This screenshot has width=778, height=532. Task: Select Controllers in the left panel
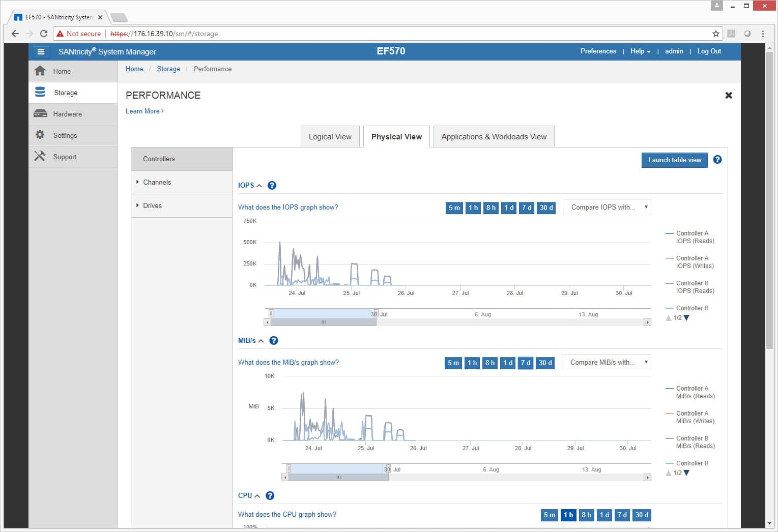(182, 159)
